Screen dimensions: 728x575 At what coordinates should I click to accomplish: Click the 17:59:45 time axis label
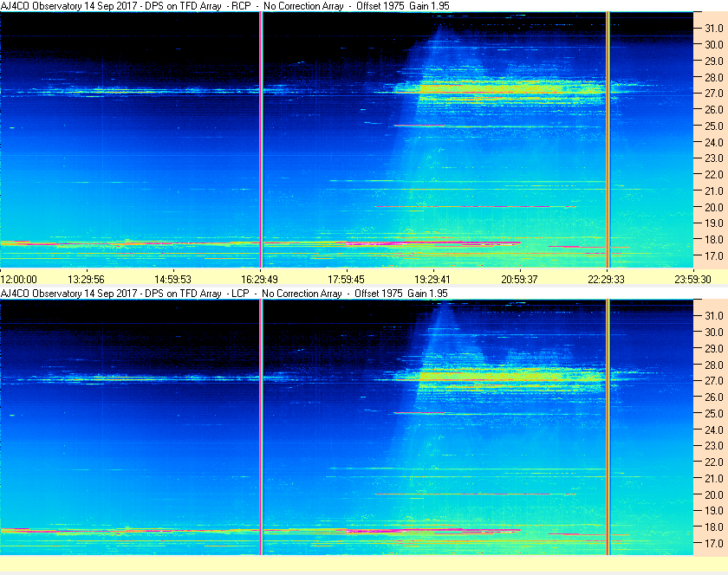347,280
